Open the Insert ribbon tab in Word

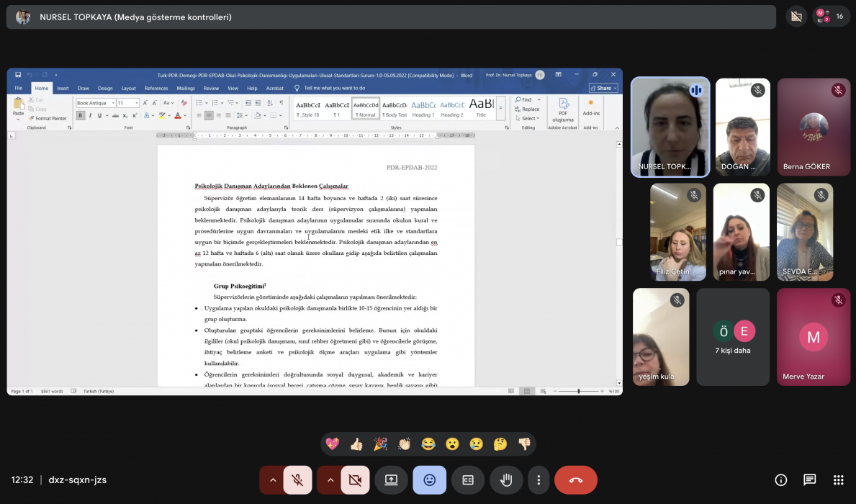[x=63, y=88]
